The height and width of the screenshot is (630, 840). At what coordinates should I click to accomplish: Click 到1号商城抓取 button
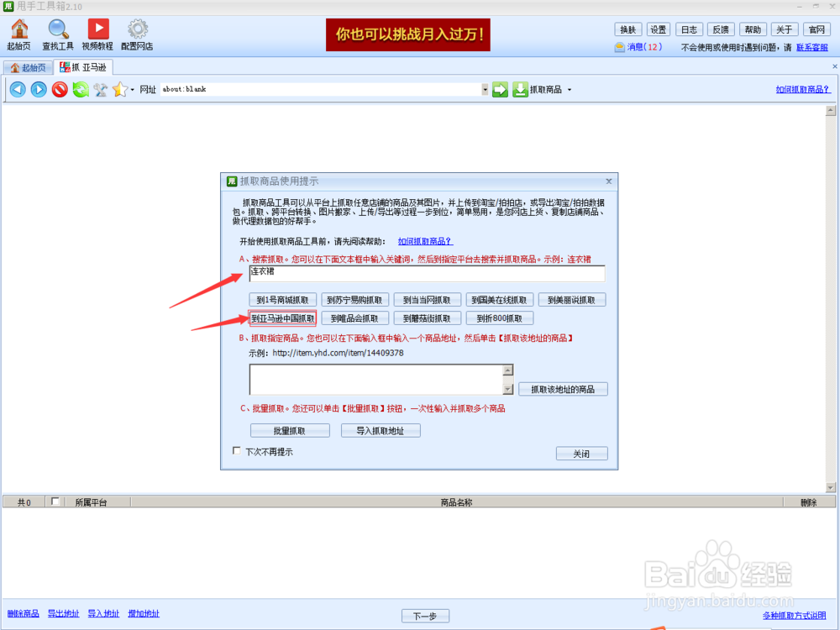[x=282, y=300]
